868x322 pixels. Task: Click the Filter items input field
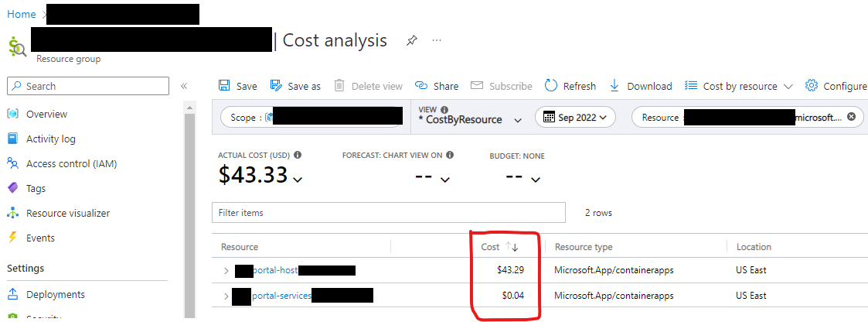389,213
